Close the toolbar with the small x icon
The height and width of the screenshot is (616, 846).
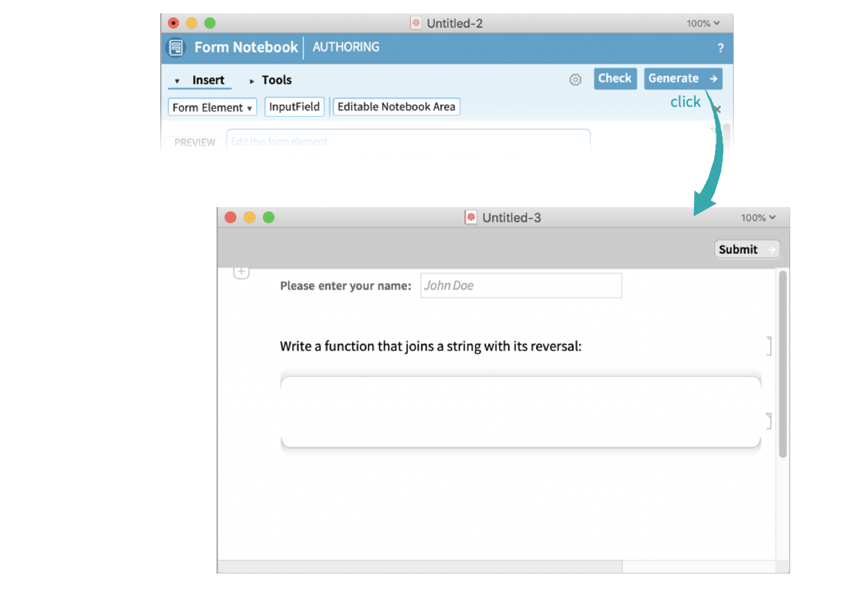tap(717, 109)
